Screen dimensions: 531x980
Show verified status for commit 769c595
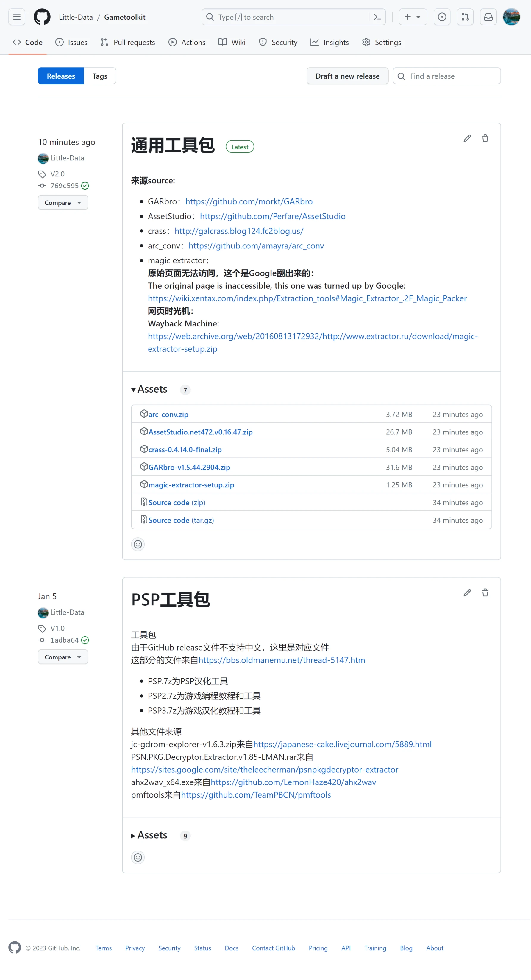pyautogui.click(x=85, y=186)
